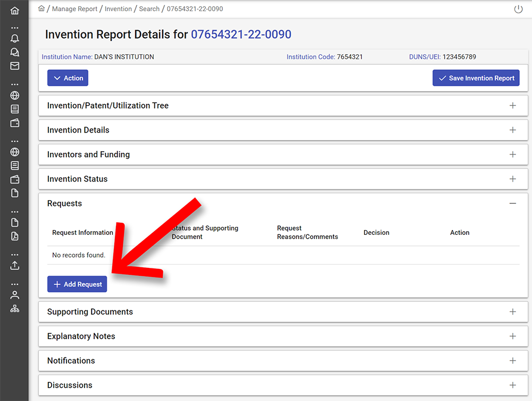Image resolution: width=532 pixels, height=401 pixels.
Task: Click Save Invention Report button
Action: [x=476, y=78]
